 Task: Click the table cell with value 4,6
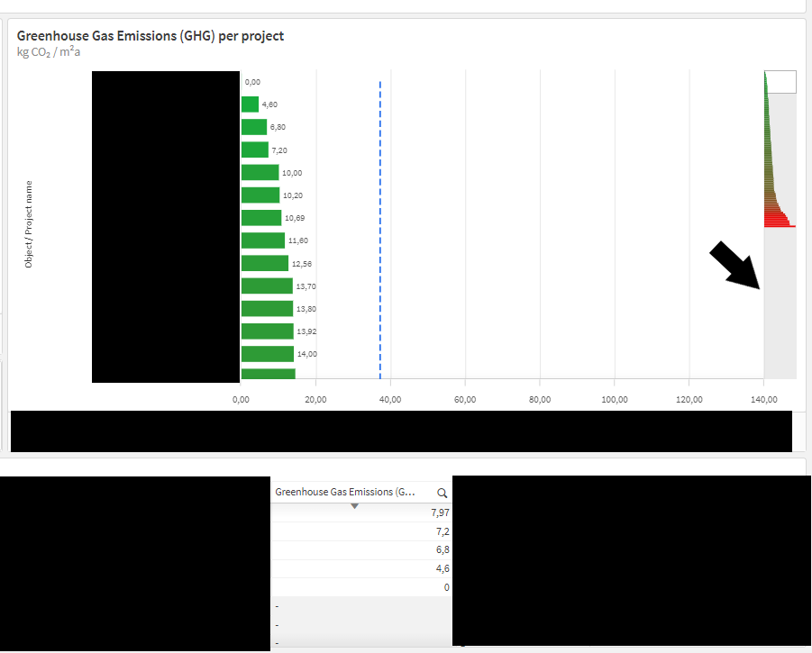pos(361,568)
